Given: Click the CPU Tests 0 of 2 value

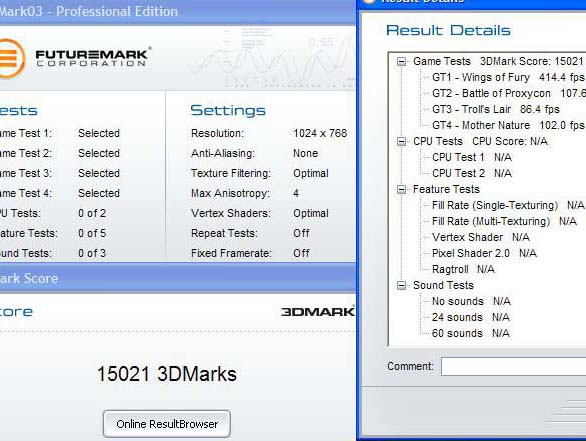Looking at the screenshot, I should click(x=92, y=213).
